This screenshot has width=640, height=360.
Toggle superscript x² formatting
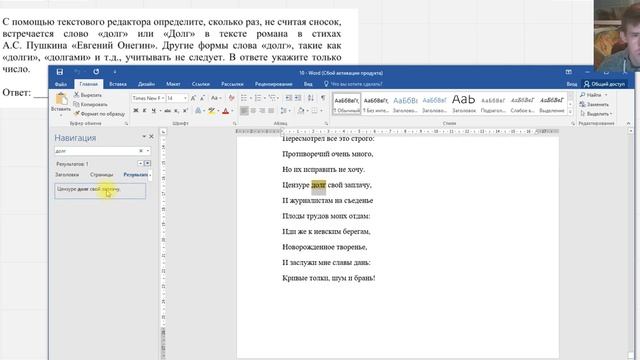tap(185, 111)
